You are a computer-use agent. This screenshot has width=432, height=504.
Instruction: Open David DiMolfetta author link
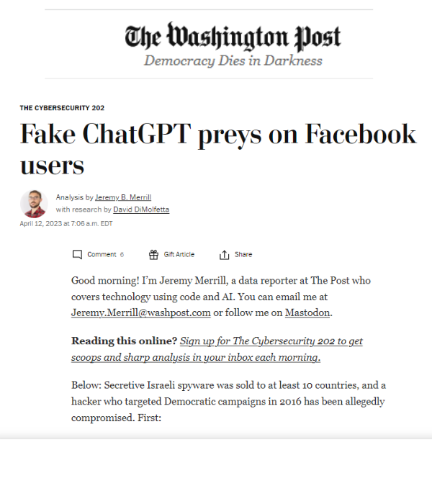click(x=141, y=210)
